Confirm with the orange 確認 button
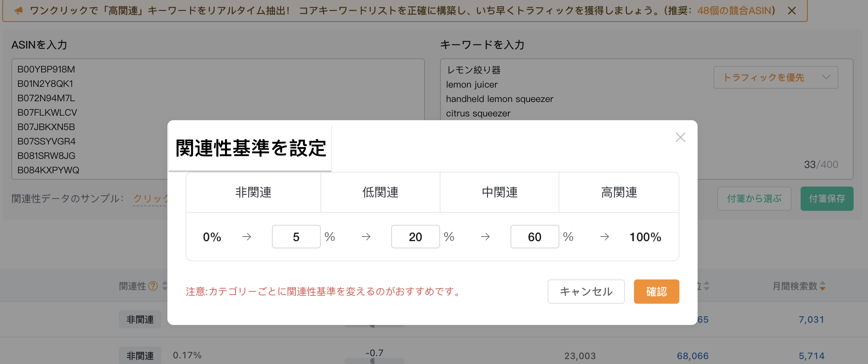This screenshot has height=364, width=868. point(656,292)
